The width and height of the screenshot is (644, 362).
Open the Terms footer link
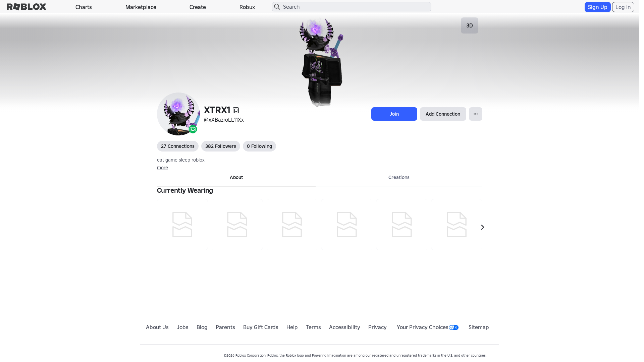click(313, 327)
